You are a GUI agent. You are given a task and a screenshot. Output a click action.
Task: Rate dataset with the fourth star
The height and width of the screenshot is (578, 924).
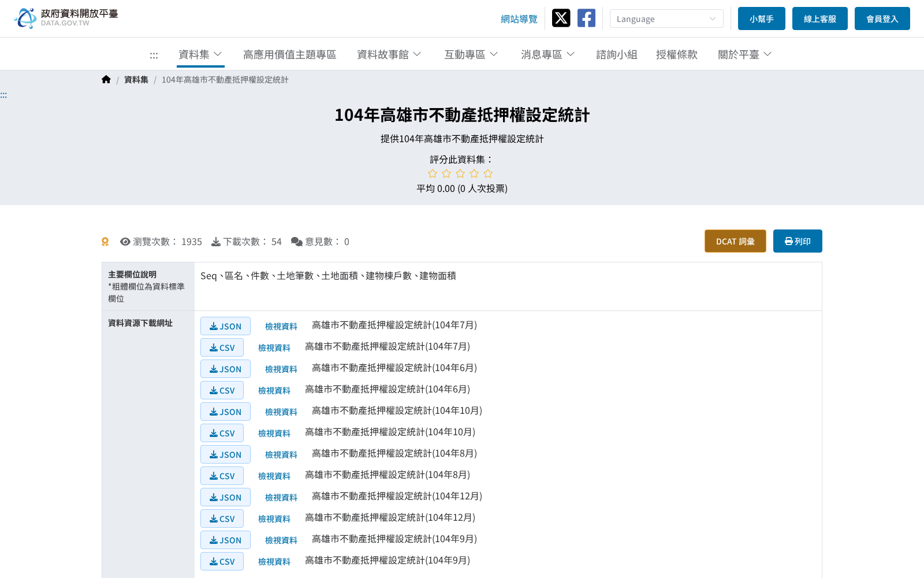tap(474, 173)
